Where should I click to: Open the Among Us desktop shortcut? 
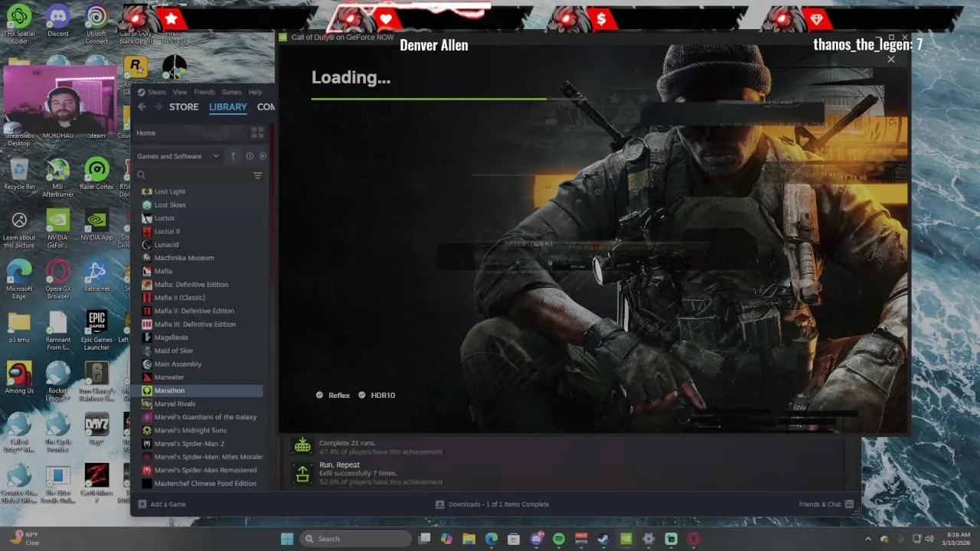coord(19,378)
